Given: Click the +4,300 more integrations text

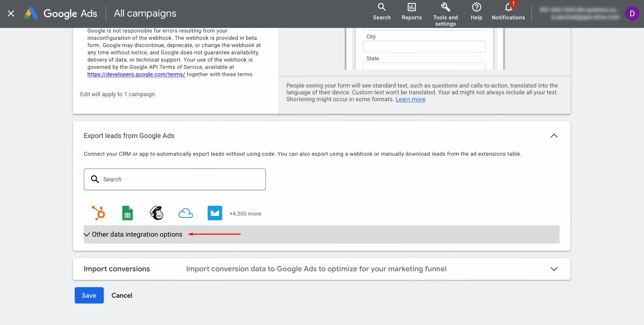Looking at the screenshot, I should (x=245, y=214).
